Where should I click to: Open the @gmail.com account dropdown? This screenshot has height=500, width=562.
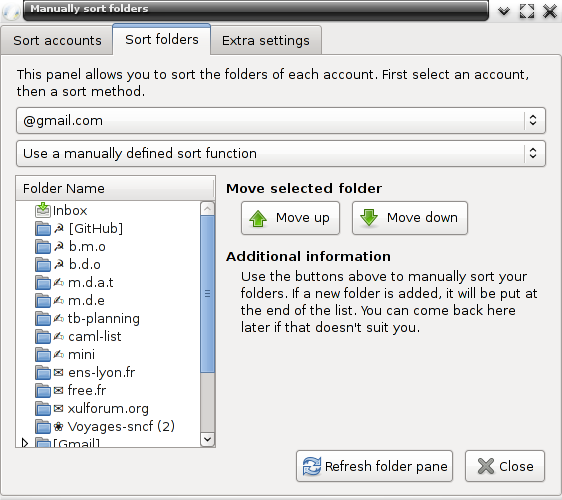(281, 120)
